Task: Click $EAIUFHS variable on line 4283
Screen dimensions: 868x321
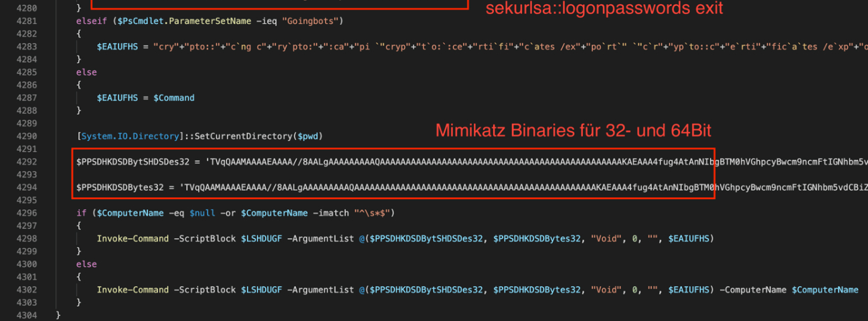Action: click(119, 47)
